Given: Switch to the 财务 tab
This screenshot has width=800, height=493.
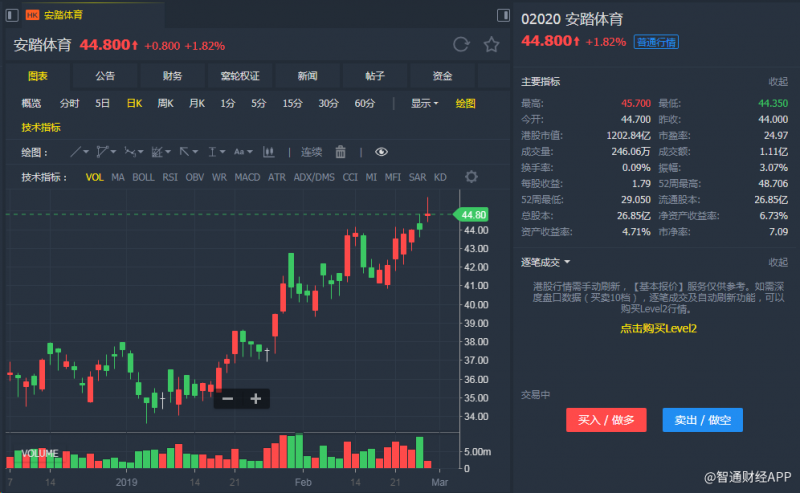Looking at the screenshot, I should tap(172, 76).
